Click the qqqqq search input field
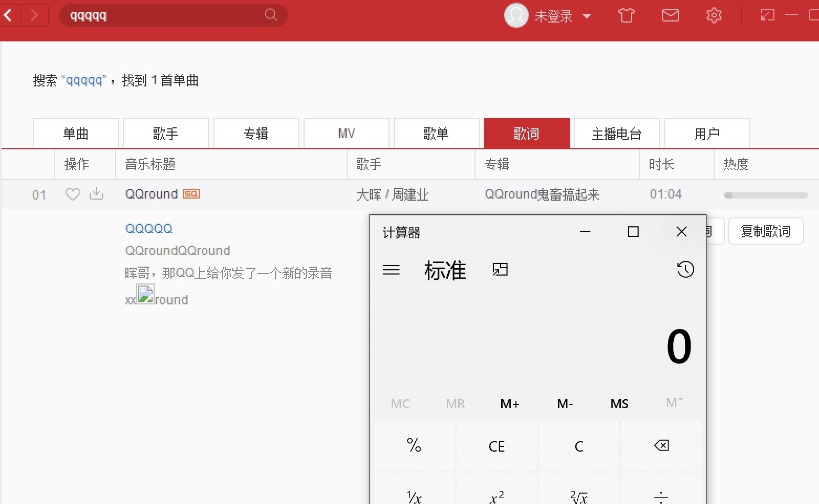Viewport: 819px width, 504px height. pos(163,16)
